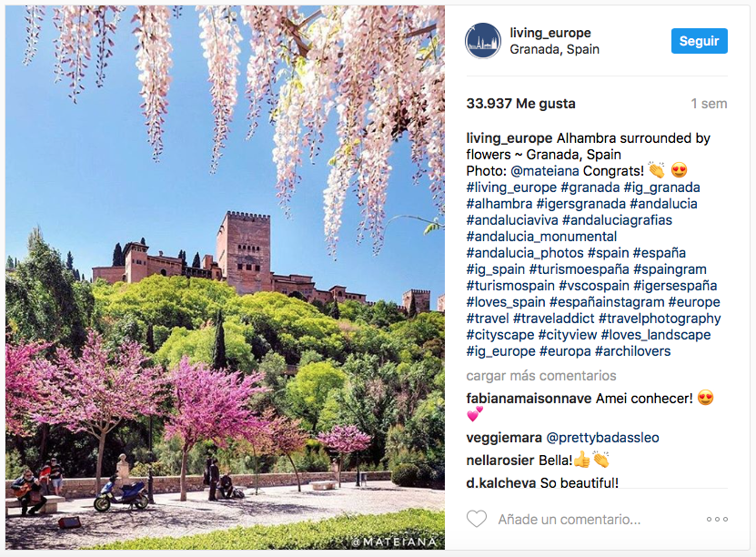Open the Granada, Spain location link

(554, 50)
